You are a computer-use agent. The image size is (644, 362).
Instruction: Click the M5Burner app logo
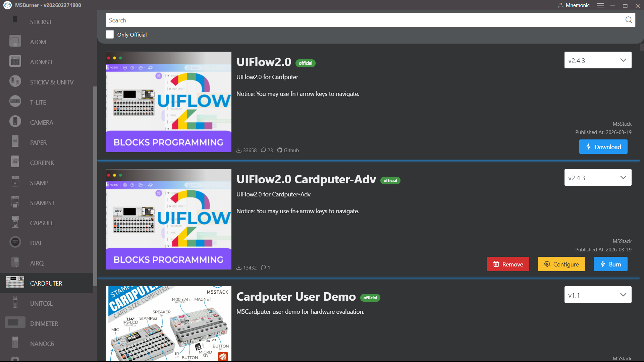point(7,5)
